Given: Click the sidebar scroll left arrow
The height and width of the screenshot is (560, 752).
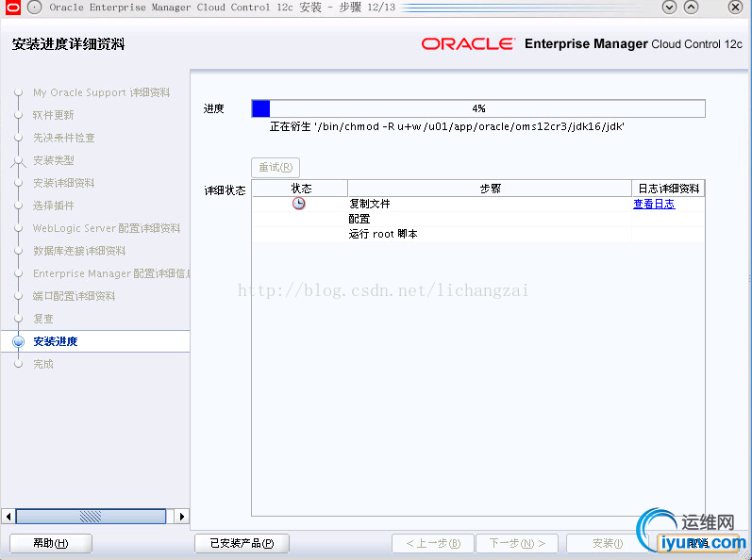Looking at the screenshot, I should click(x=8, y=517).
